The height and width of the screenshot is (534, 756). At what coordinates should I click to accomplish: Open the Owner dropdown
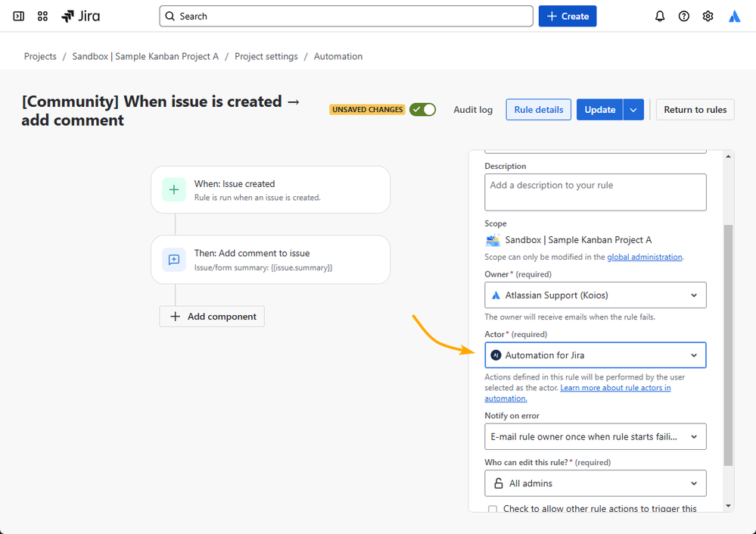(x=596, y=295)
